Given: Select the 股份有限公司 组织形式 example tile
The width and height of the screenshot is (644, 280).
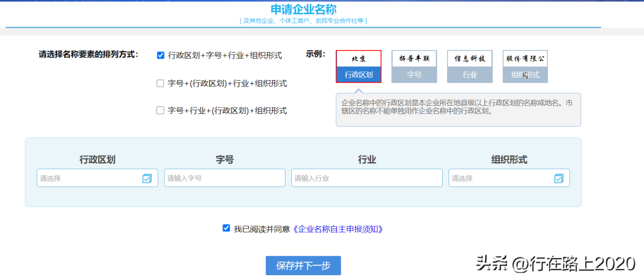Looking at the screenshot, I should (x=525, y=67).
